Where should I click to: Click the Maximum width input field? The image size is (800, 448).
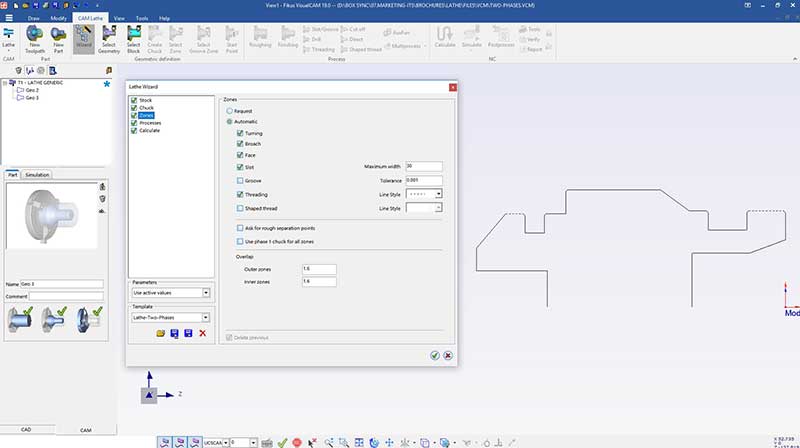[x=424, y=166]
